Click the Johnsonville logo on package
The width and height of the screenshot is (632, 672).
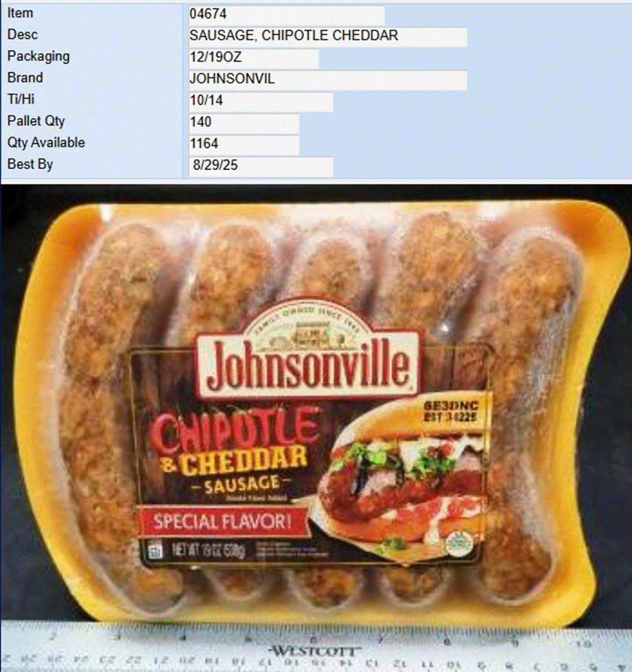coord(306,351)
